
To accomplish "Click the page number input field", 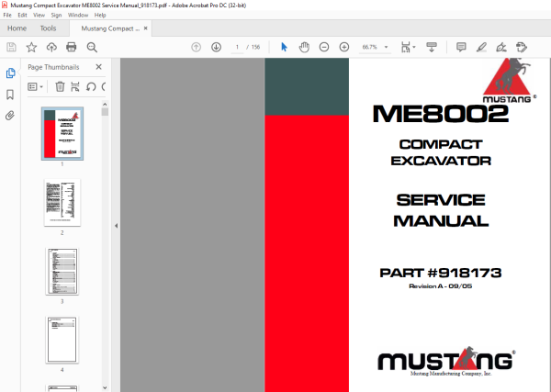I will (x=237, y=47).
